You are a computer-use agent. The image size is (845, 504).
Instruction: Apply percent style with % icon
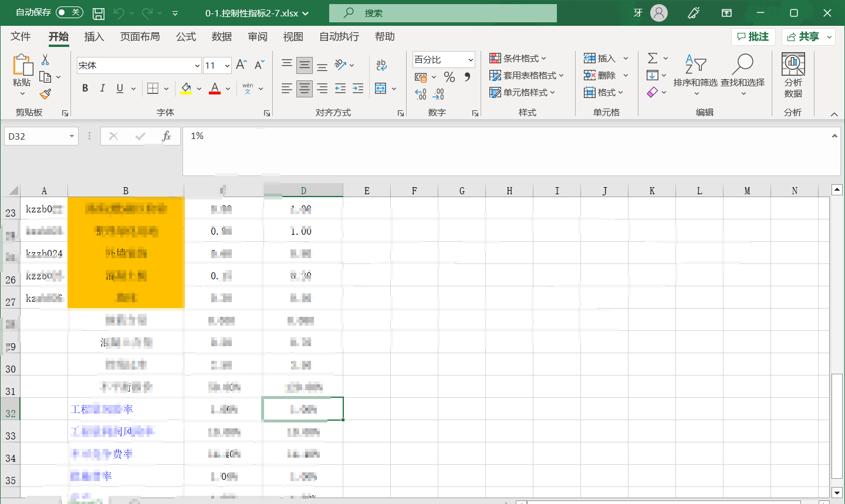point(449,77)
